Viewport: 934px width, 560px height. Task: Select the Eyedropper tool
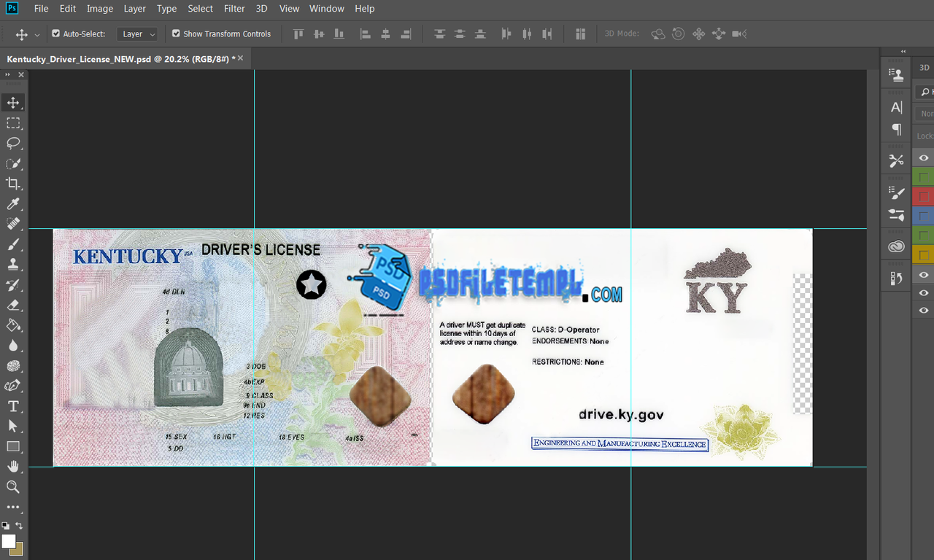tap(13, 204)
